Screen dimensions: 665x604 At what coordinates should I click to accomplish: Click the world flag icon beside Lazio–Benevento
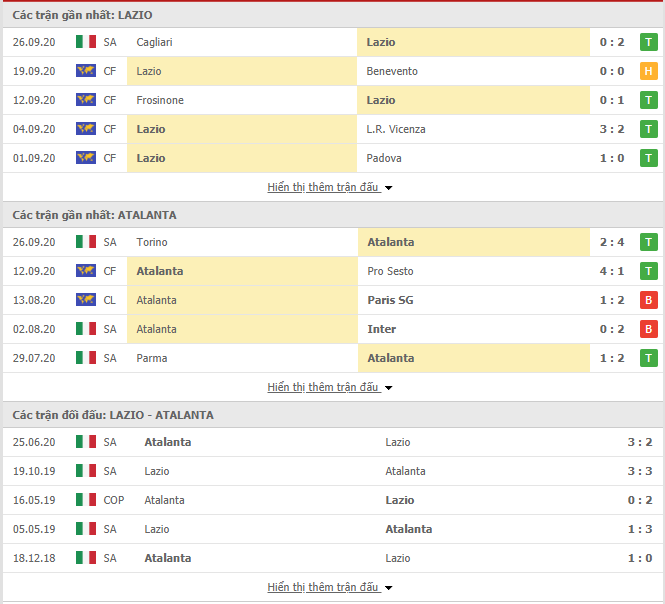pos(86,71)
